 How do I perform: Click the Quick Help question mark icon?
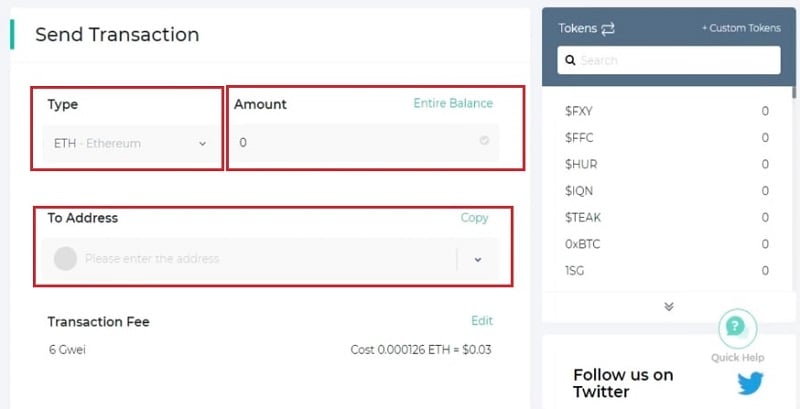coord(737,326)
